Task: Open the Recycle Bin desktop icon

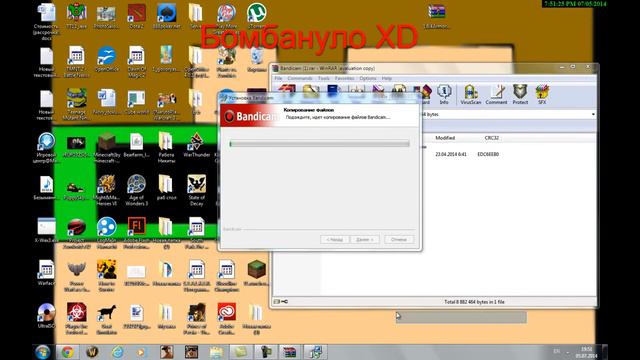Action: click(256, 59)
